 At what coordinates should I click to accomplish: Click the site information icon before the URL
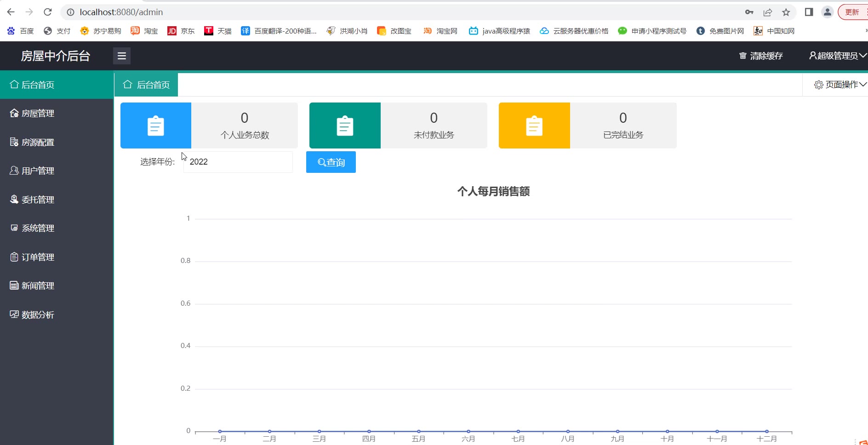coord(70,12)
